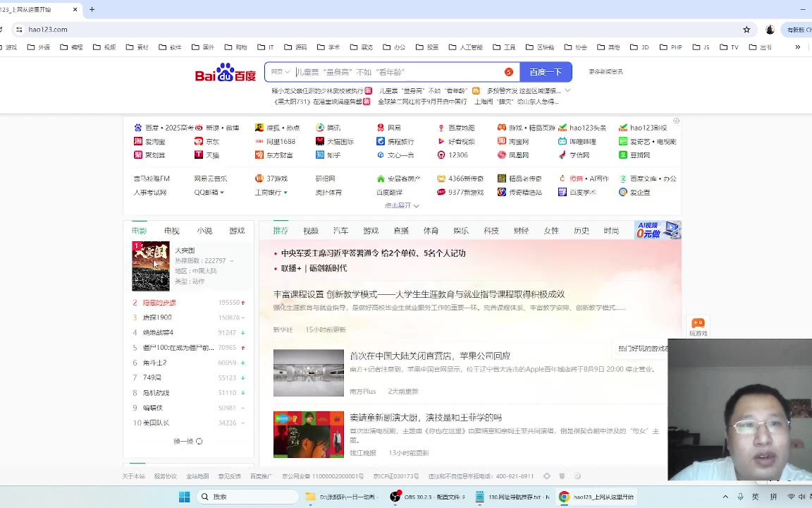Open the Tencent site icon
The image size is (812, 508).
(320, 128)
